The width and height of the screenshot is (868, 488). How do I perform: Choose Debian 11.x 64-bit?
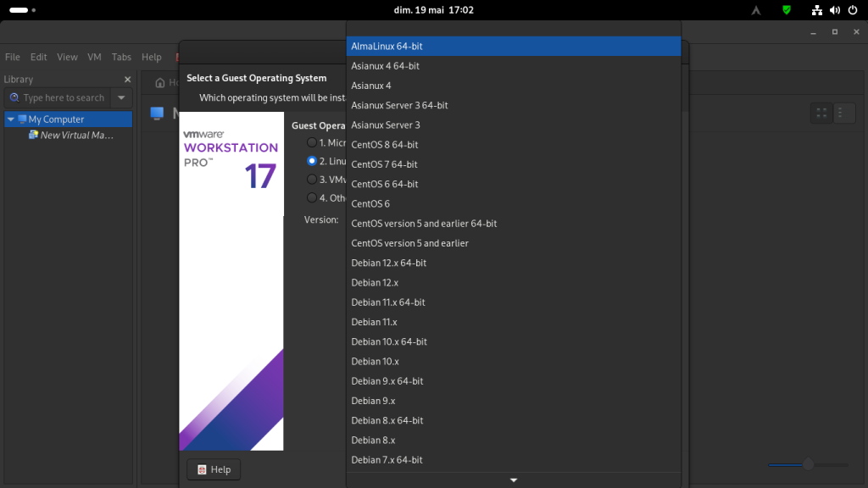[513, 302]
